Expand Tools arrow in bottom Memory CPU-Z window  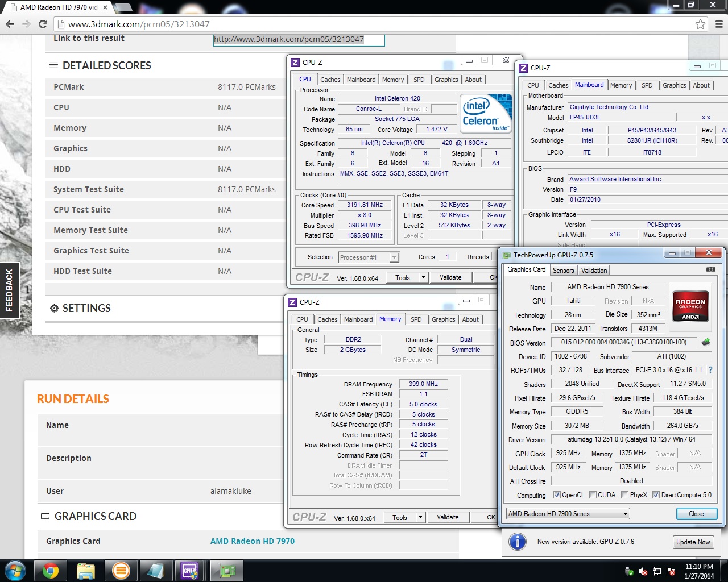tap(420, 517)
